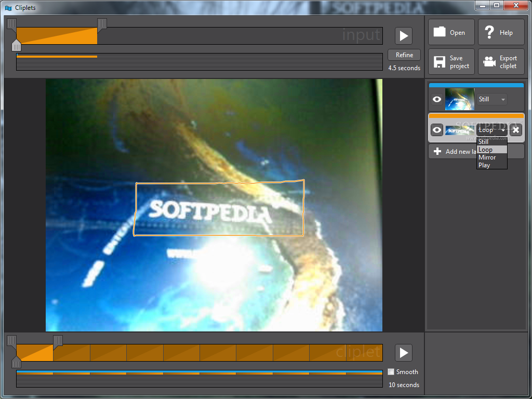The height and width of the screenshot is (399, 532).
Task: Play the input video
Action: (403, 36)
